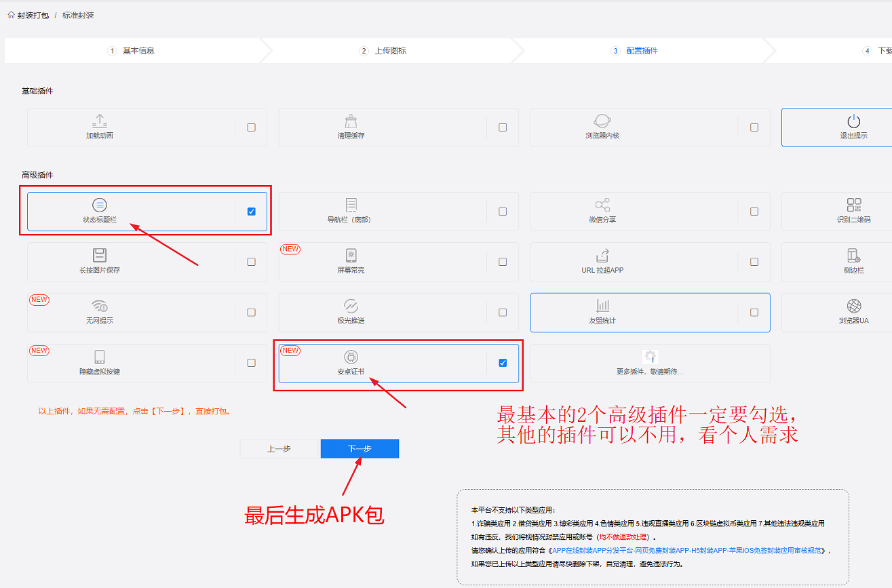The height and width of the screenshot is (588, 892).
Task: Click the 下一步 button
Action: coord(360,449)
